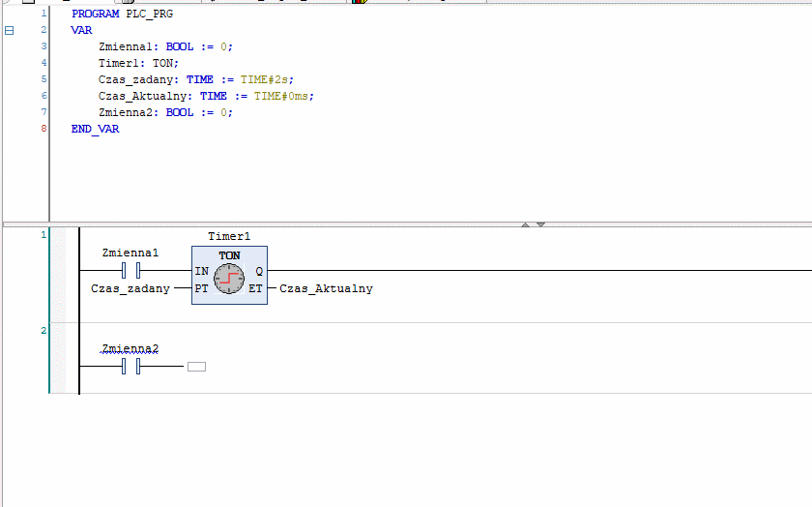The height and width of the screenshot is (507, 812).
Task: Click the END_VAR keyword on line 8
Action: point(96,129)
